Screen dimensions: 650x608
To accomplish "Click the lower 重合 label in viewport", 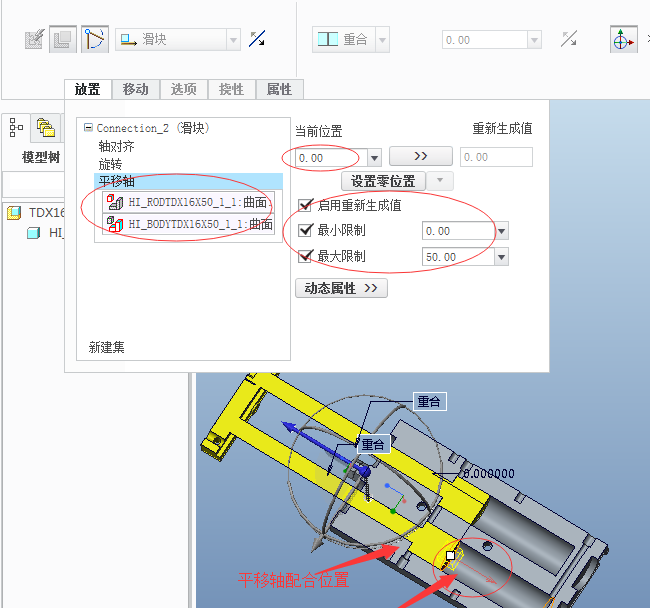I will 374,444.
